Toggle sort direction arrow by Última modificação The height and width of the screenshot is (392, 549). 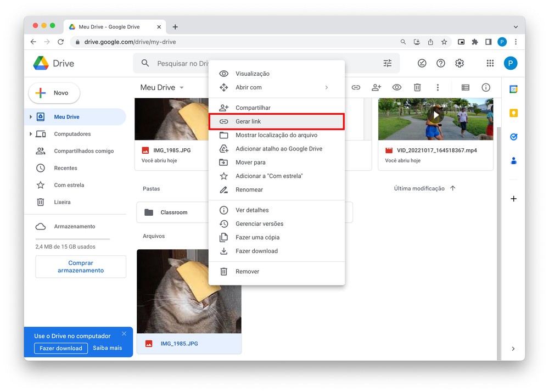pos(453,188)
